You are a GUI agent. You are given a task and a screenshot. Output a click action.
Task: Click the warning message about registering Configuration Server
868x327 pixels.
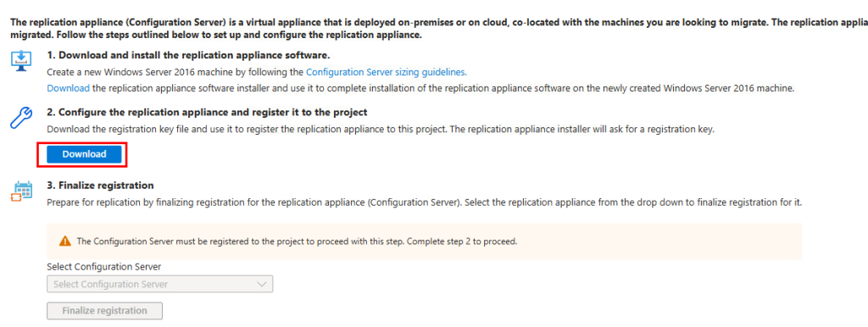(297, 241)
